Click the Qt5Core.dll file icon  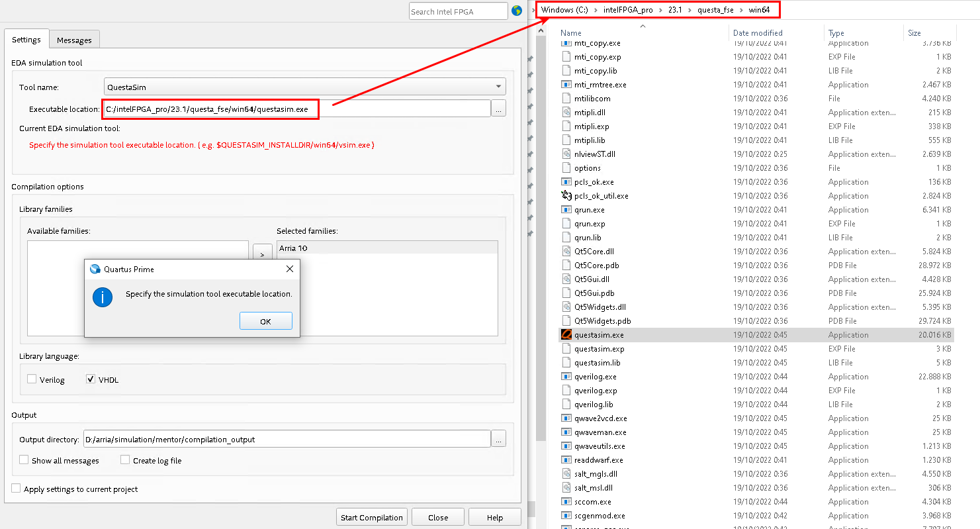[x=566, y=252]
